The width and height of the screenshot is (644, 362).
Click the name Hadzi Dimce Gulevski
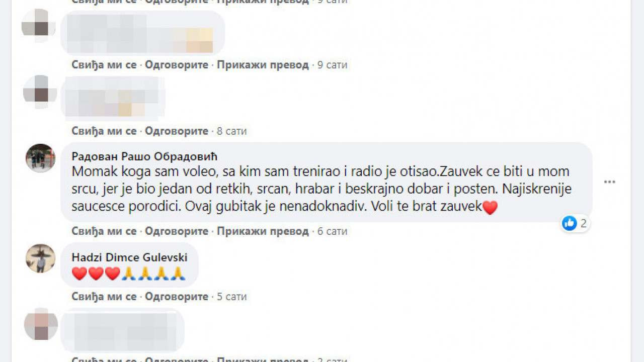click(129, 257)
